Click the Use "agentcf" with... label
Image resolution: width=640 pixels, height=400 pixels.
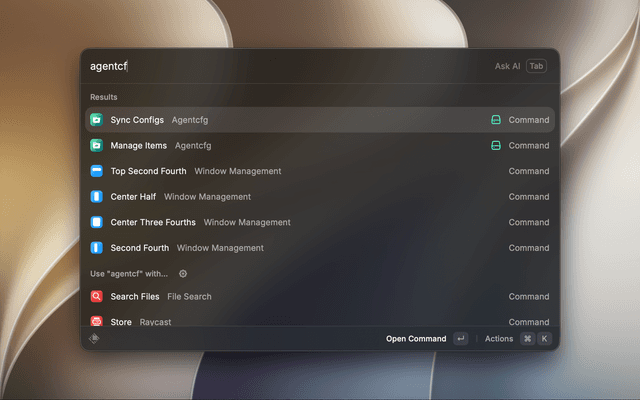[129, 273]
